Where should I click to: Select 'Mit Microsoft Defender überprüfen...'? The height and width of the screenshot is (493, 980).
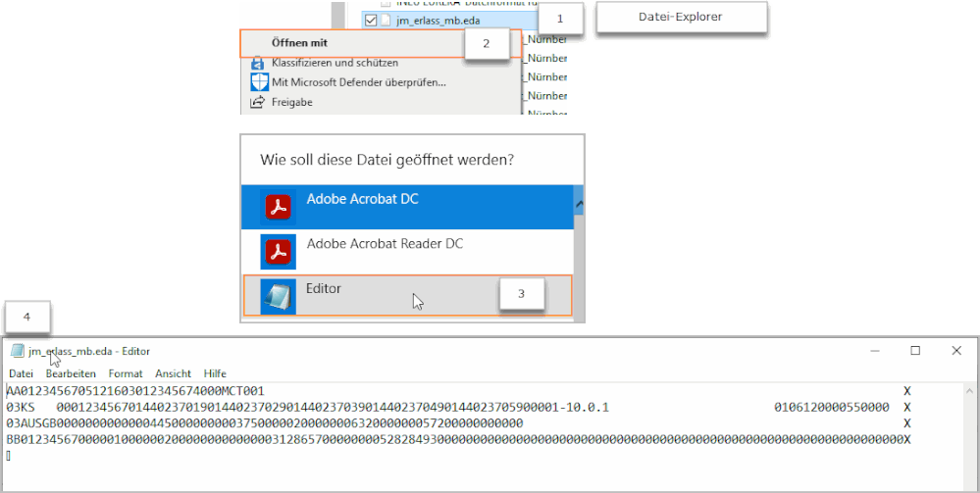(x=359, y=82)
